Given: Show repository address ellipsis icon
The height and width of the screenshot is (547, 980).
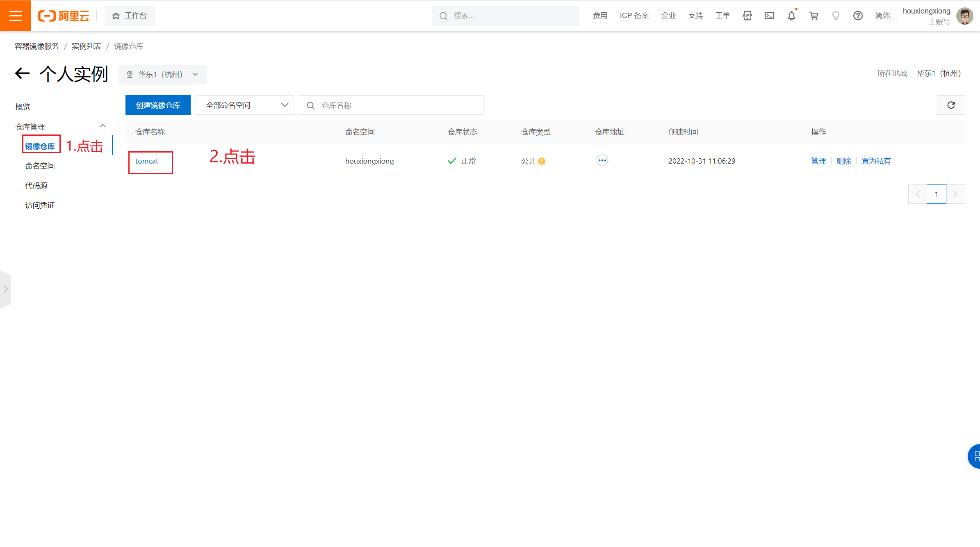Looking at the screenshot, I should pyautogui.click(x=602, y=160).
